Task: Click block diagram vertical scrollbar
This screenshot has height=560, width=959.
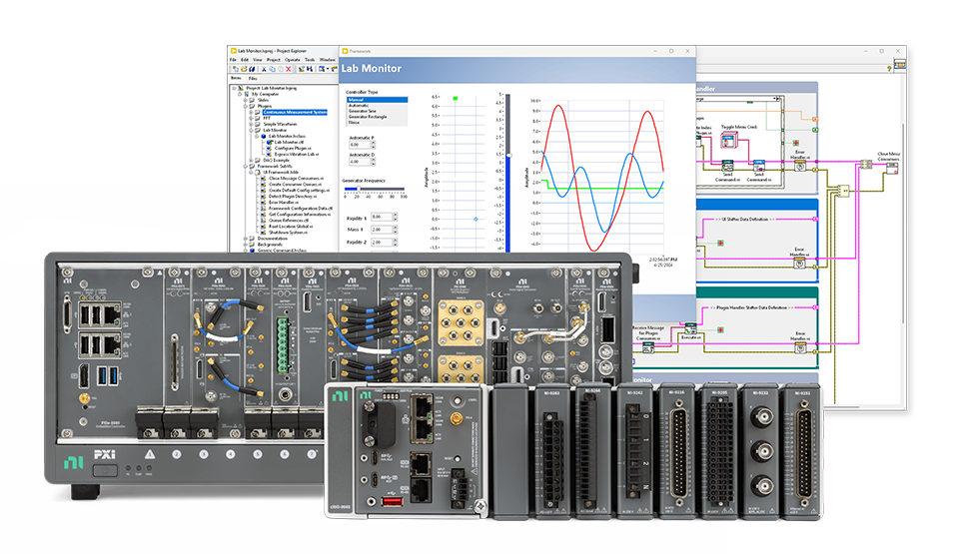Action: 903,224
